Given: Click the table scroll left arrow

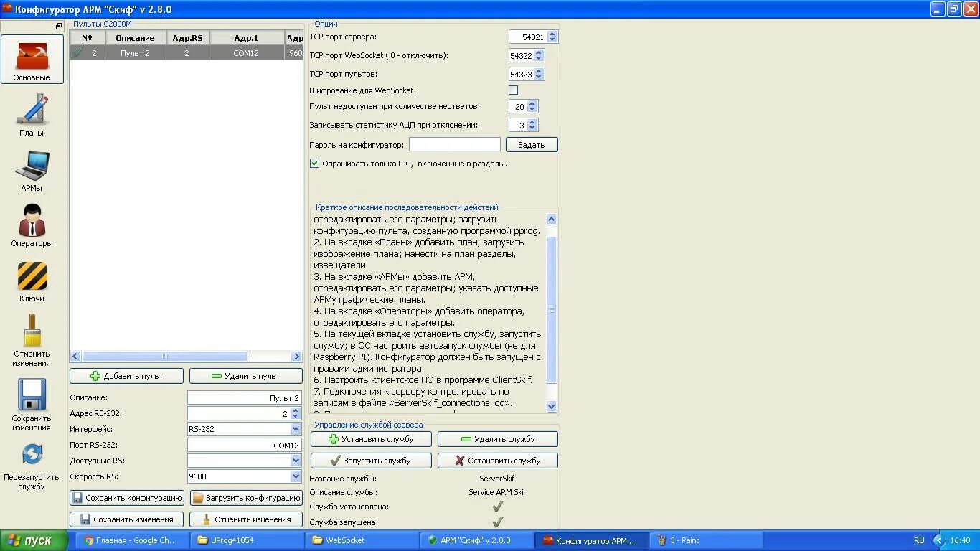Looking at the screenshot, I should pos(75,357).
